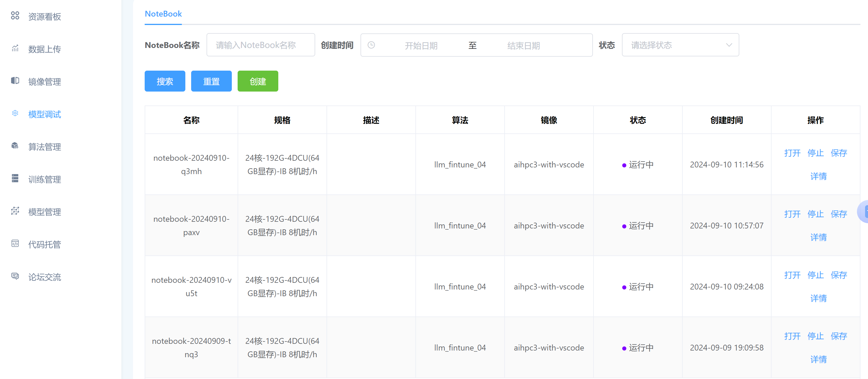This screenshot has width=868, height=379.
Task: Click 停止 for notebook-20240910-paxv
Action: [x=815, y=214]
